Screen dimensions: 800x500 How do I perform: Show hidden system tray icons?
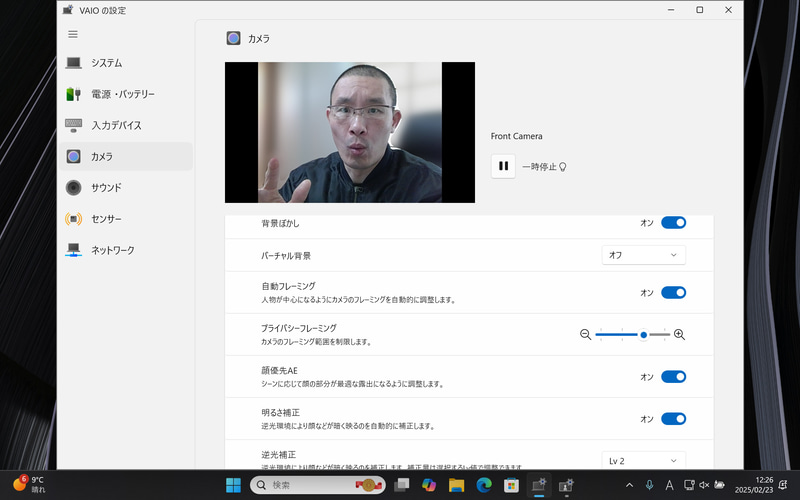629,485
